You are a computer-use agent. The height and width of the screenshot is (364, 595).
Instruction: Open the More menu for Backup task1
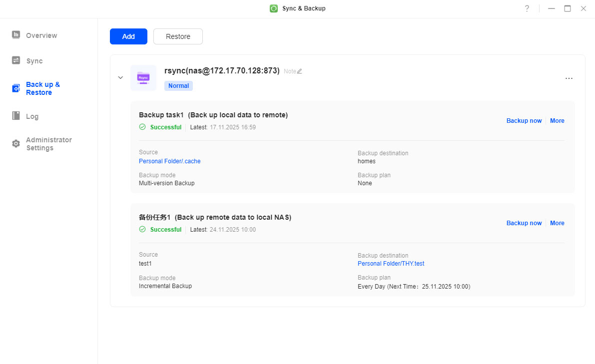pyautogui.click(x=557, y=120)
